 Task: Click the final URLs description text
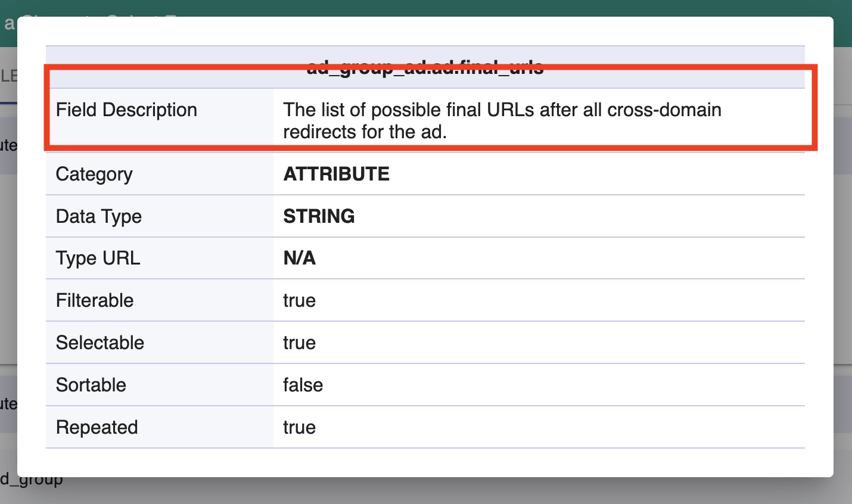click(502, 121)
